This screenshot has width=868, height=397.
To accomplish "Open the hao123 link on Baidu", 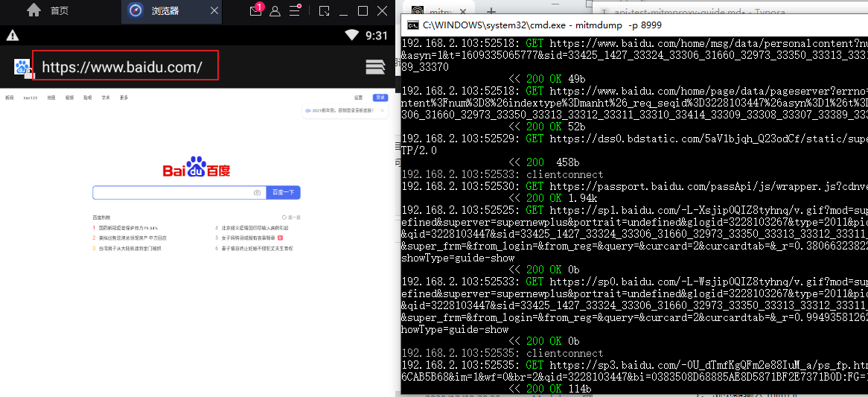I will tap(31, 98).
